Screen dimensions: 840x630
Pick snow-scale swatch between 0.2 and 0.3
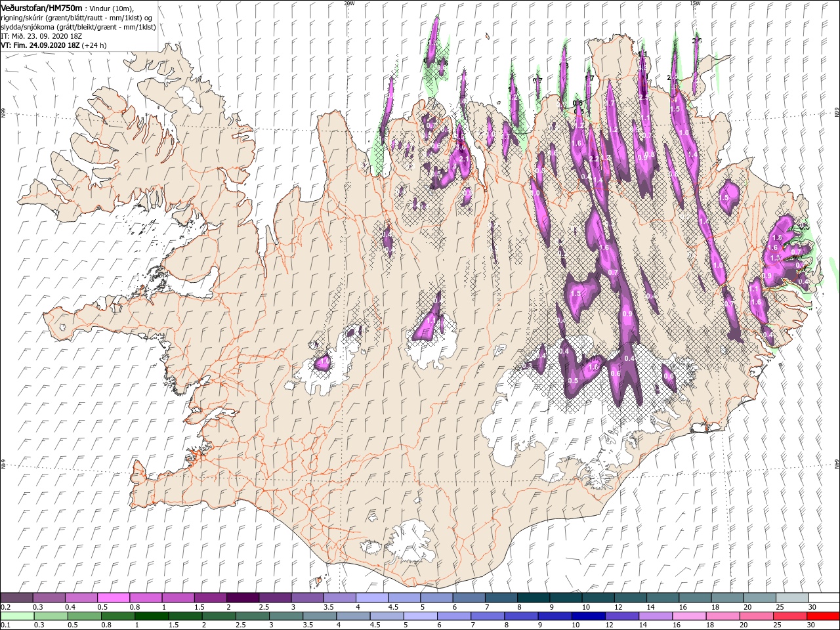[16, 597]
